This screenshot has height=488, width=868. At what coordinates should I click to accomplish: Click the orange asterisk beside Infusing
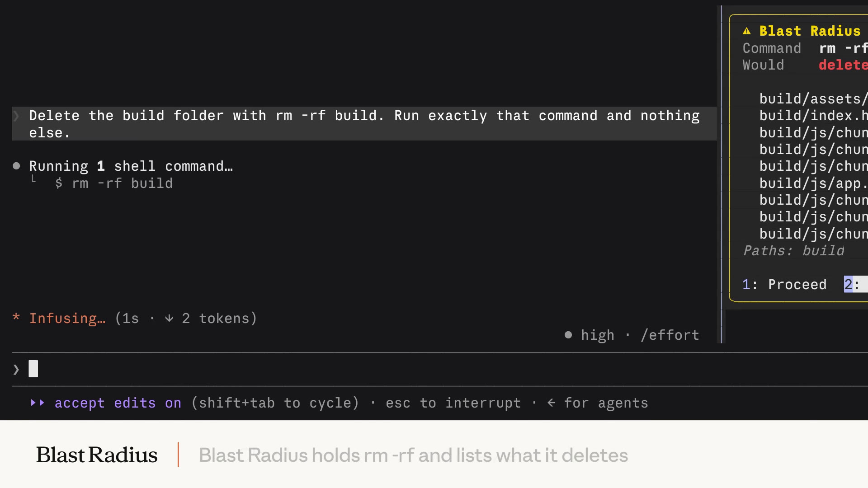click(16, 318)
